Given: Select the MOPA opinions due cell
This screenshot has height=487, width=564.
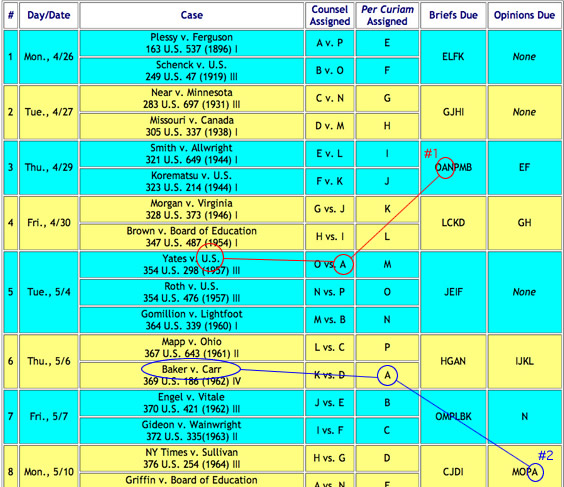Looking at the screenshot, I should [x=524, y=472].
